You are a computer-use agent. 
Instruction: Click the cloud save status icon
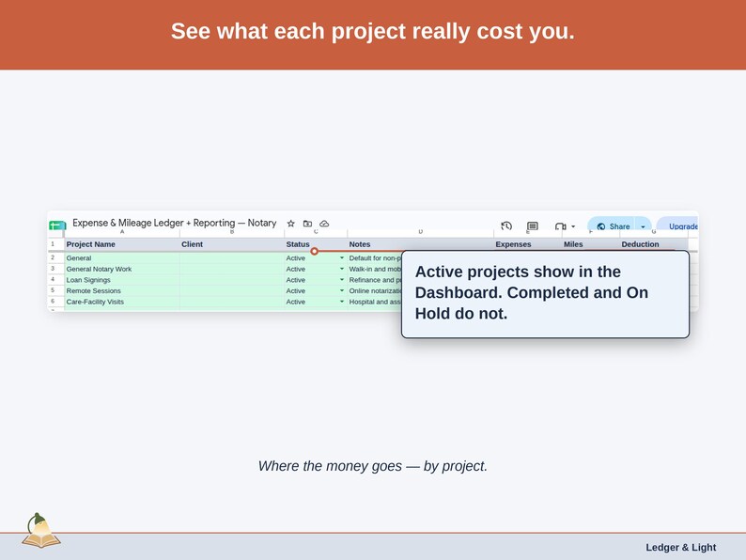324,223
